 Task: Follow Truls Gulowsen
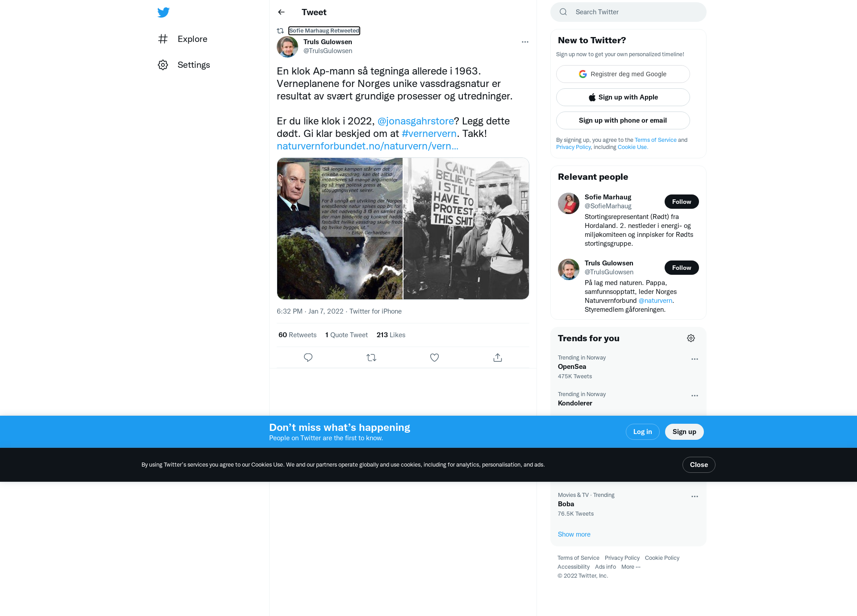click(682, 268)
